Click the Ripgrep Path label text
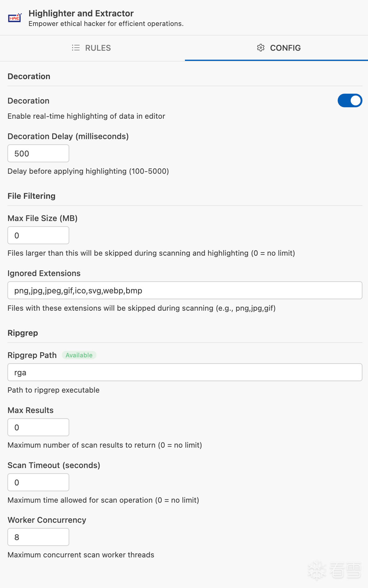 coord(32,355)
